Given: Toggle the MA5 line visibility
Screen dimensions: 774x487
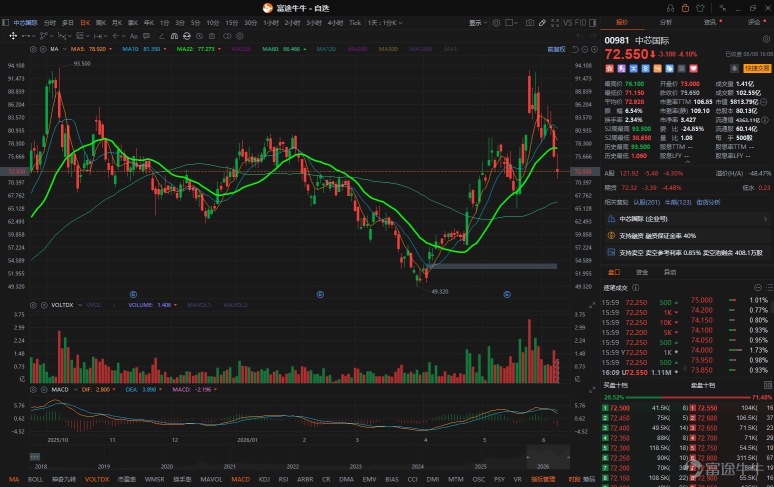Looking at the screenshot, I should click(x=91, y=49).
